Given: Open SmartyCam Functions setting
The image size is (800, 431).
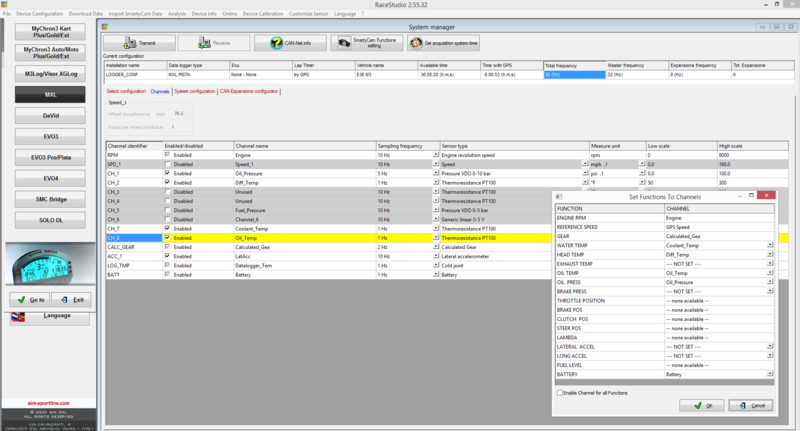Looking at the screenshot, I should 366,43.
